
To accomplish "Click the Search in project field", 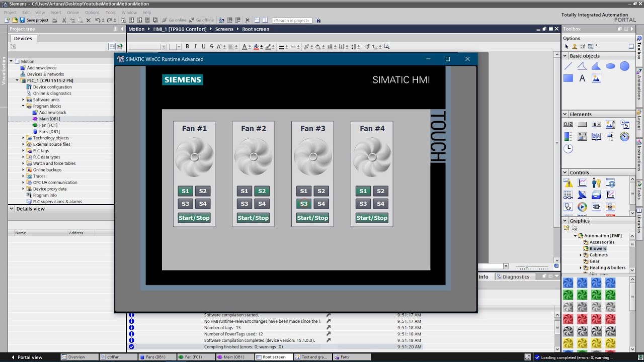I will point(292,21).
